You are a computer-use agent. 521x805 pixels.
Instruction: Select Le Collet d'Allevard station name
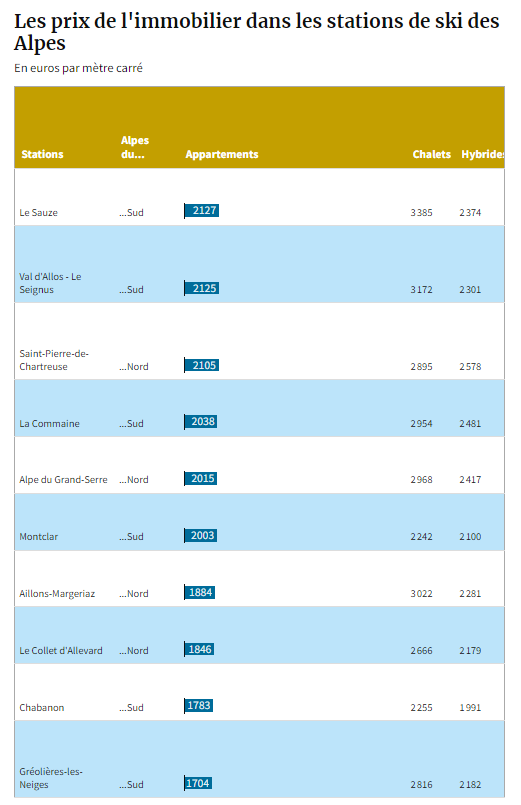point(61,650)
